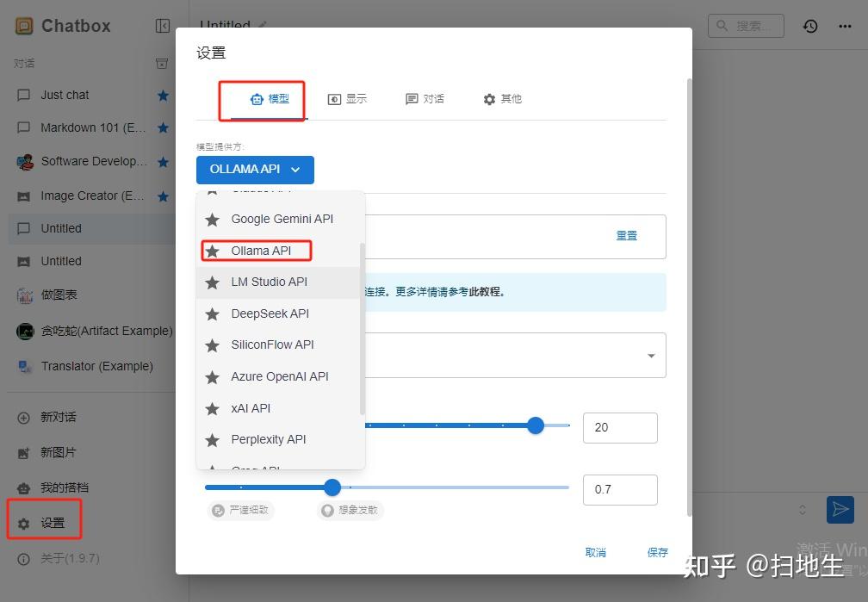Screen dimensions: 868x602
Task: Toggle the favorite star next to Ollama API
Action: pyautogui.click(x=211, y=251)
